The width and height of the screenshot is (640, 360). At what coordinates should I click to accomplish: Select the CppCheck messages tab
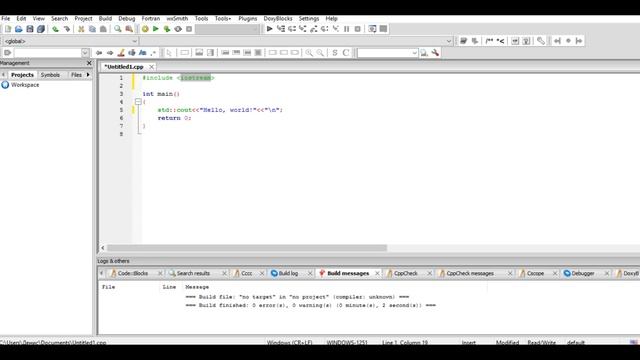(x=470, y=273)
